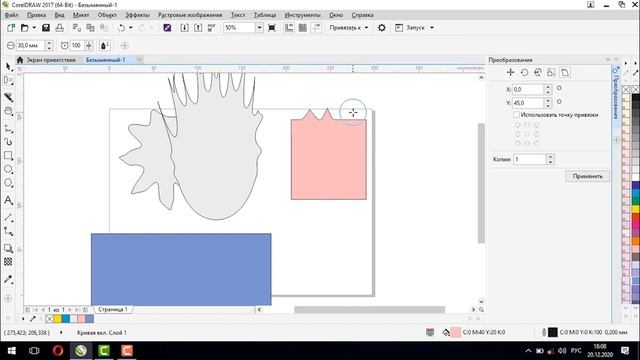
Task: Click the Y position input field 45,0
Action: [x=528, y=103]
